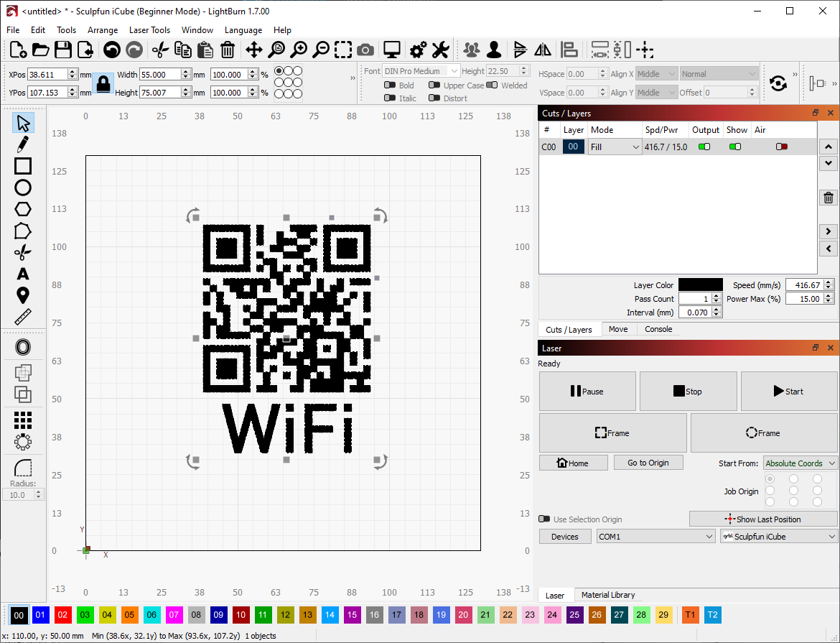Enable the Use Selection Origin switch
The height and width of the screenshot is (643, 840).
click(x=544, y=519)
